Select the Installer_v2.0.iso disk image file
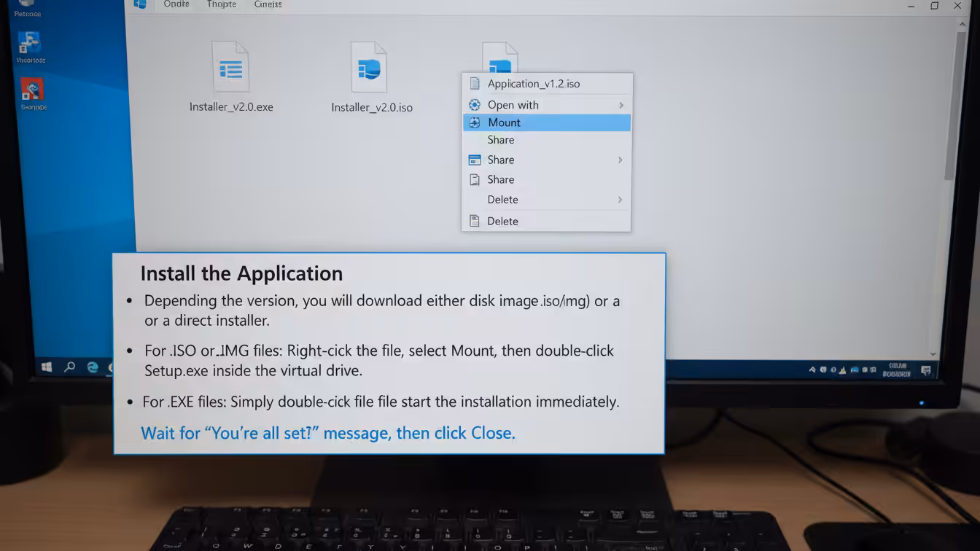Image resolution: width=980 pixels, height=551 pixels. [x=371, y=77]
